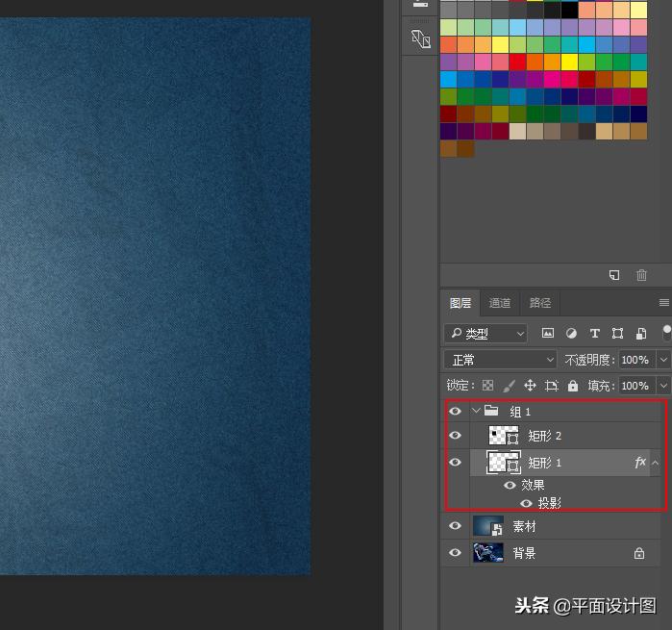Switch to the 图层 tab
Screen dimensions: 672x630
(x=460, y=303)
